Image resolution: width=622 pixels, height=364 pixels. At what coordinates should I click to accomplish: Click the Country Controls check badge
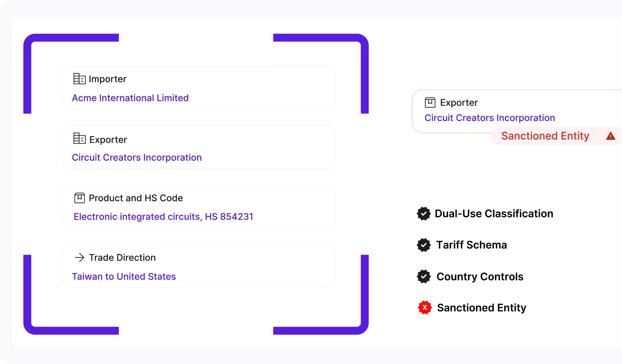(423, 276)
